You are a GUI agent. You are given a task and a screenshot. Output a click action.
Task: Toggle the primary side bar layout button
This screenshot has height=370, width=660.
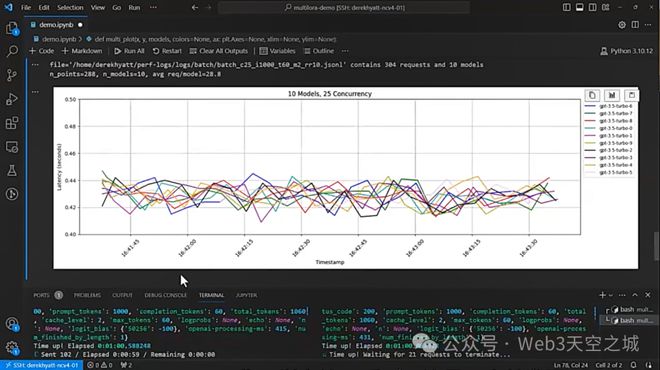click(x=567, y=7)
